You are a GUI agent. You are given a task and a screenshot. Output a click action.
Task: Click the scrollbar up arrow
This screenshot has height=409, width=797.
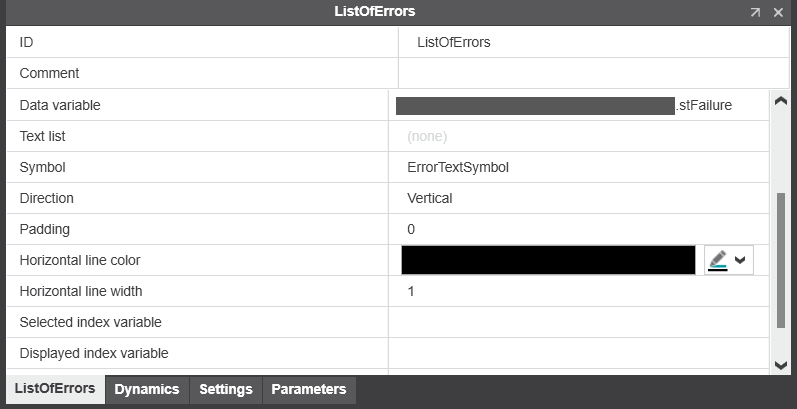780,101
